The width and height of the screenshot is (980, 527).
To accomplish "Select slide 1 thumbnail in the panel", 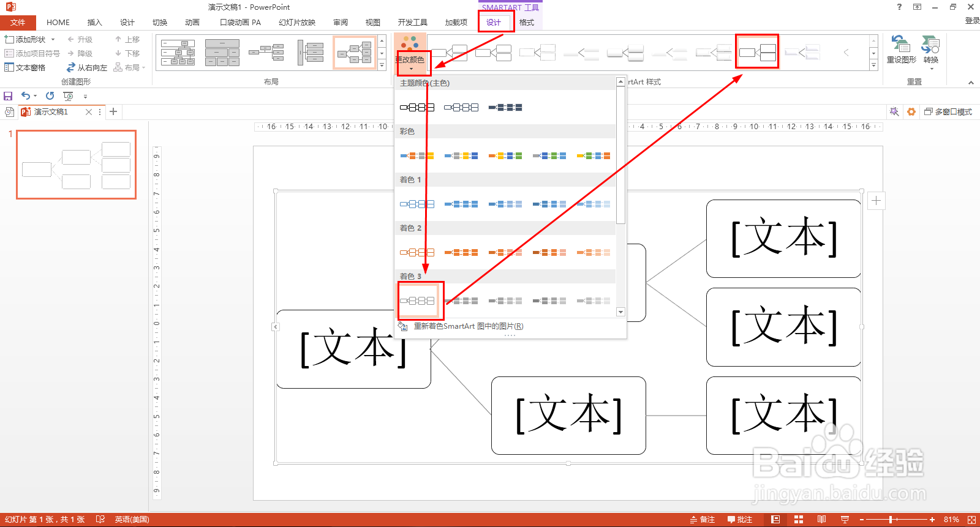I will coord(77,165).
